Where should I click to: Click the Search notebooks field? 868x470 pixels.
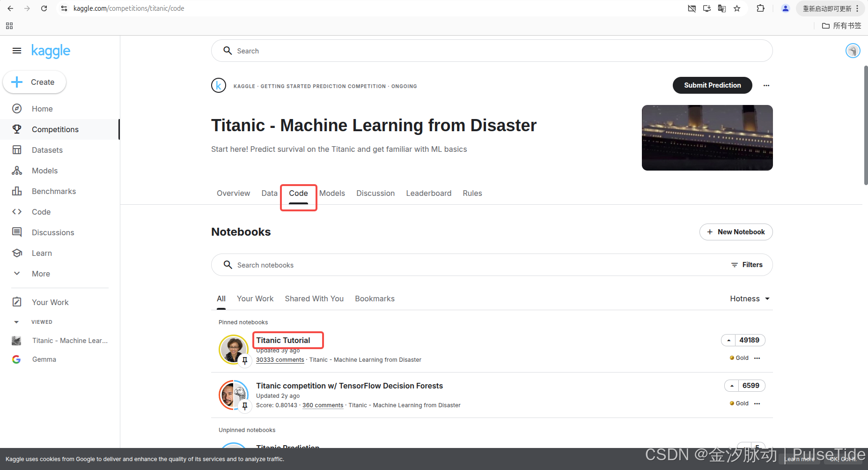[468, 265]
